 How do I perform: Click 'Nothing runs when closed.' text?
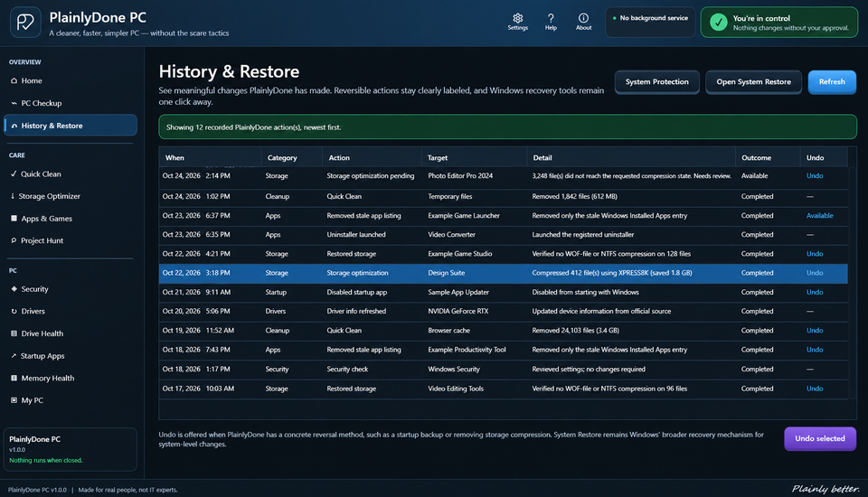(46, 461)
